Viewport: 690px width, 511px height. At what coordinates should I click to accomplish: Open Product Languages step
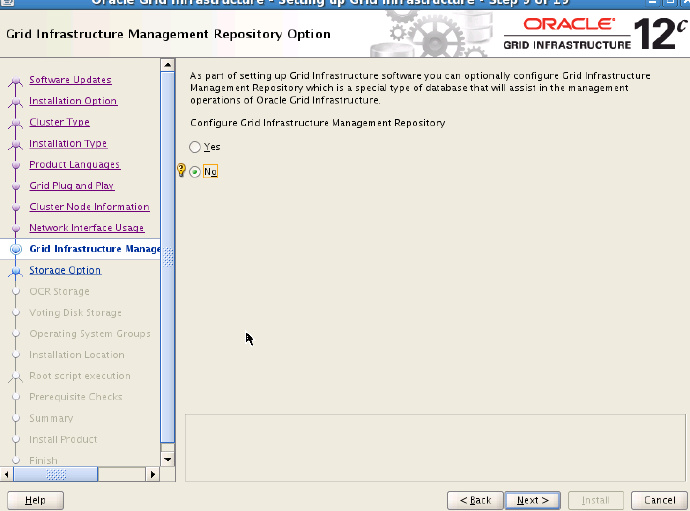click(x=74, y=164)
